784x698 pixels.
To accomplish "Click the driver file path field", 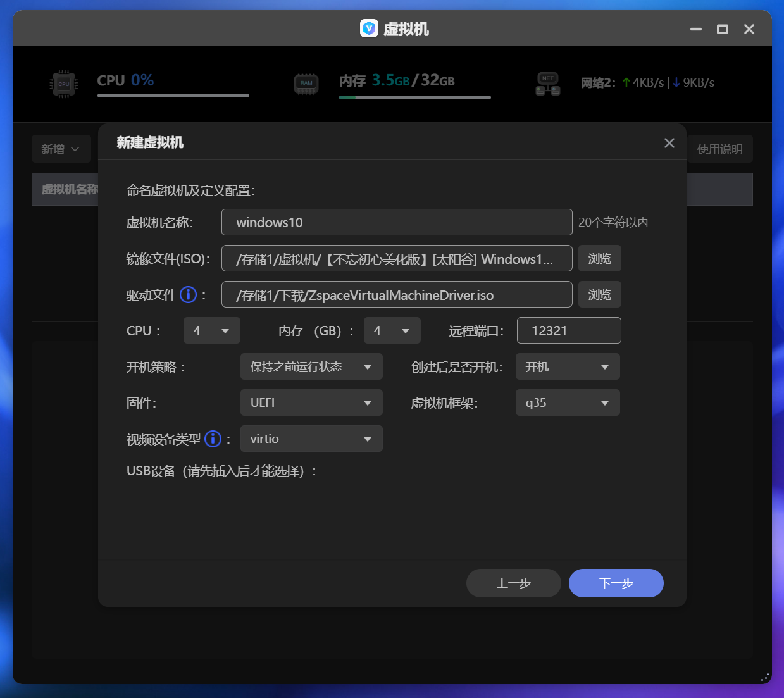I will (397, 294).
